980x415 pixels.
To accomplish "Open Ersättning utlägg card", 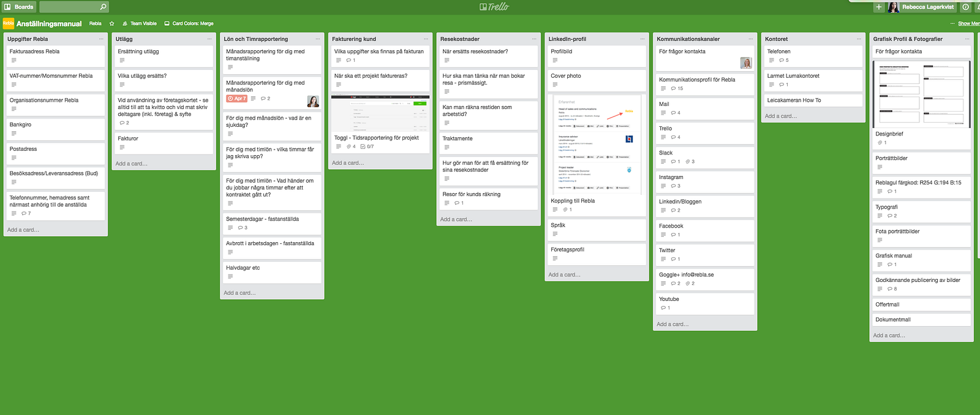I will pyautogui.click(x=164, y=56).
